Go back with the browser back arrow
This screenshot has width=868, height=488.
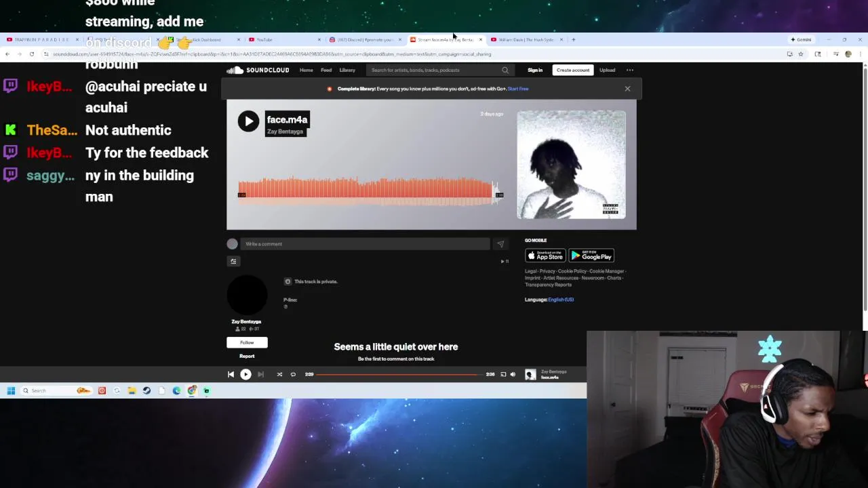(7, 54)
